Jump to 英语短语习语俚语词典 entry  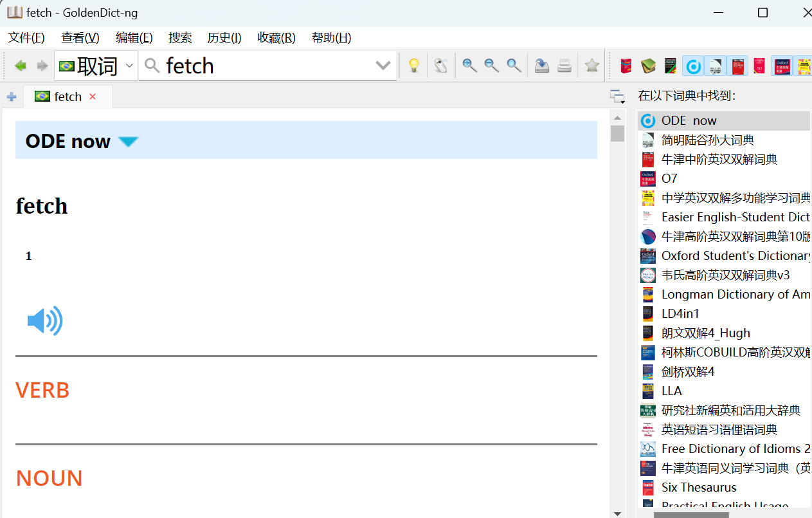tap(724, 429)
